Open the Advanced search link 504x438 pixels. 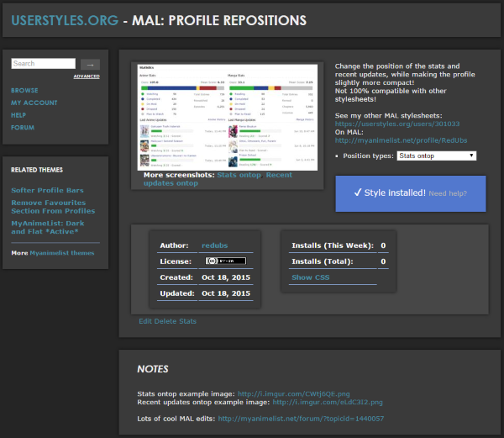coord(87,77)
